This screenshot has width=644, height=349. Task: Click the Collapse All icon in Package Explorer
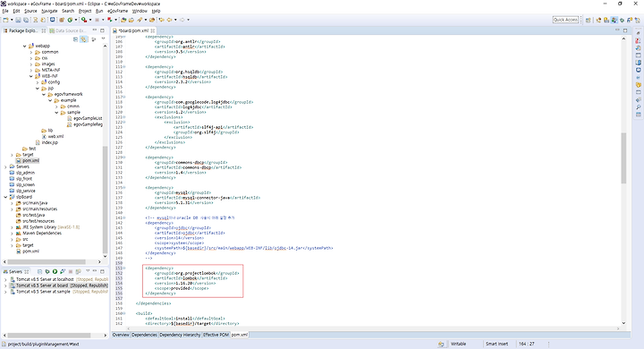pos(75,39)
